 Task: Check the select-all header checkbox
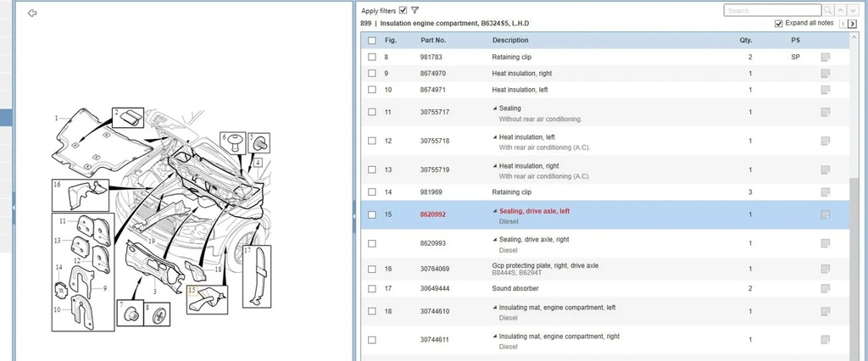371,41
